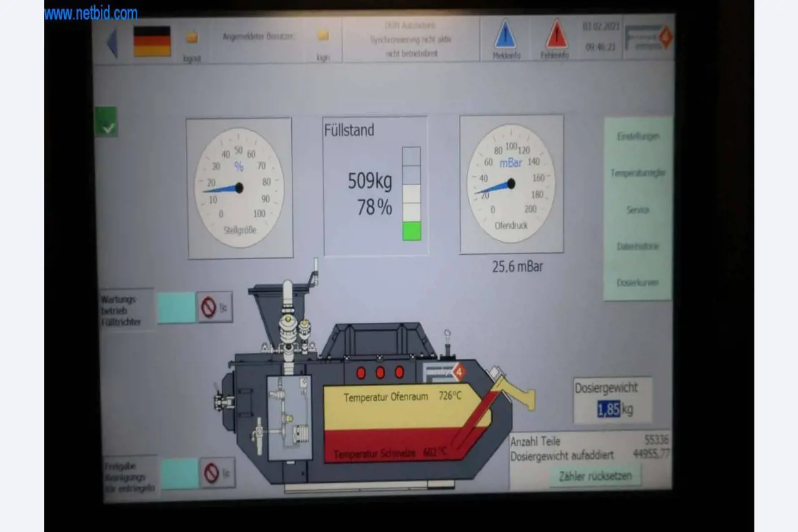The width and height of the screenshot is (798, 532).
Task: Open the Dosierkurven screen
Action: point(637,282)
